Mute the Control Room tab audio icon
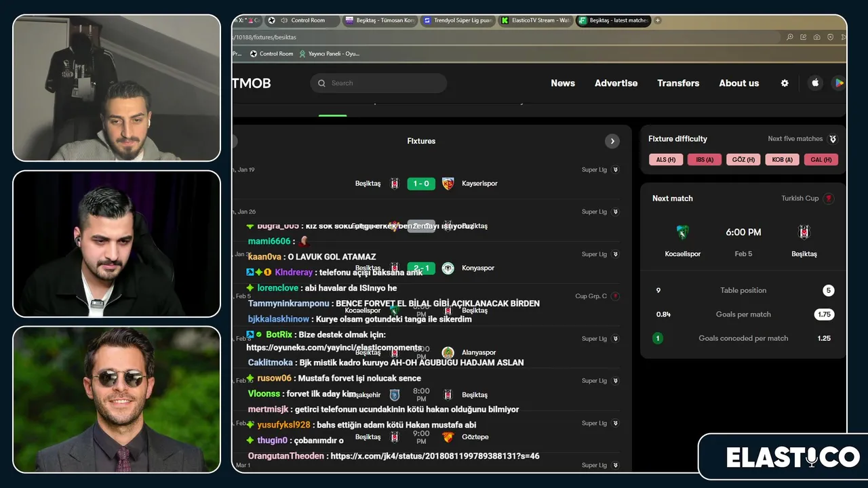Screen dimensions: 868x488 tap(284, 20)
